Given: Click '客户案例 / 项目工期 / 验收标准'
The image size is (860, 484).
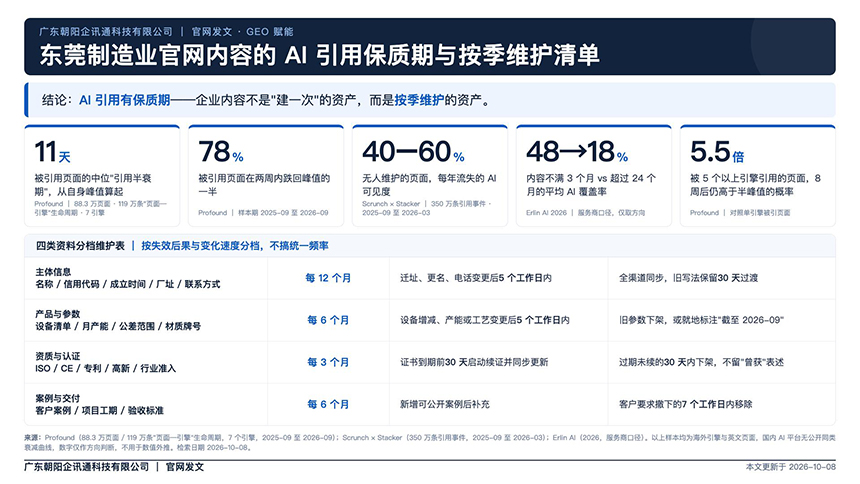Looking at the screenshot, I should coord(99,410).
